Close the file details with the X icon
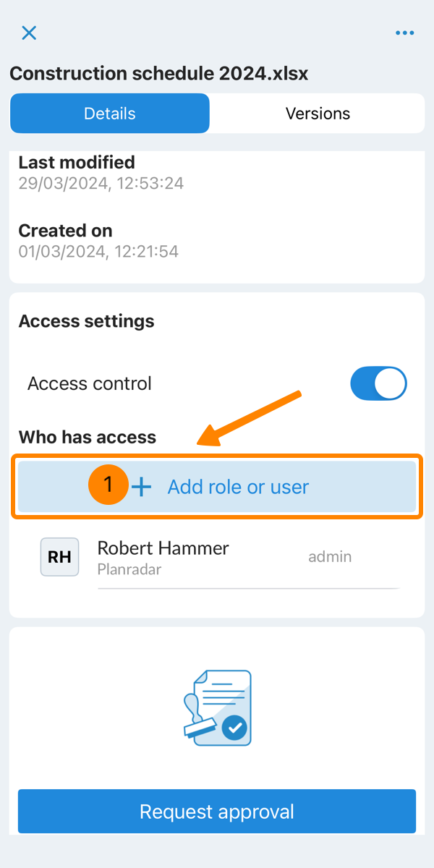 point(29,33)
